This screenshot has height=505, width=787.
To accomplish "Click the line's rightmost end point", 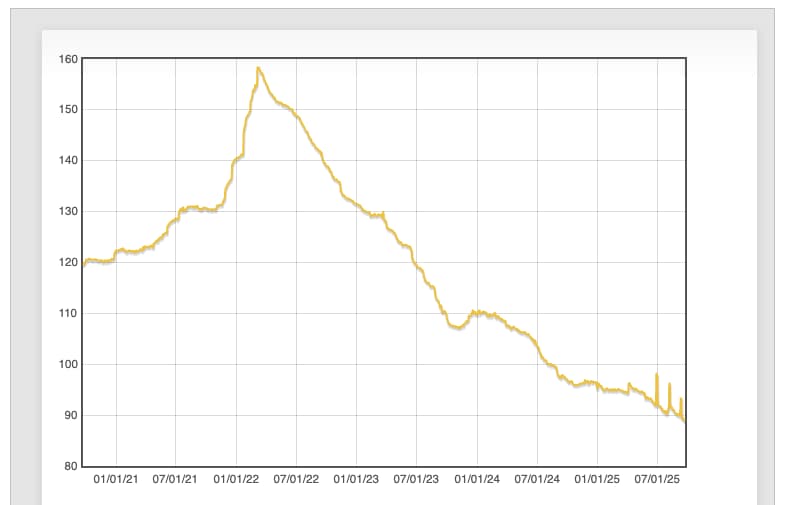I will coord(684,421).
